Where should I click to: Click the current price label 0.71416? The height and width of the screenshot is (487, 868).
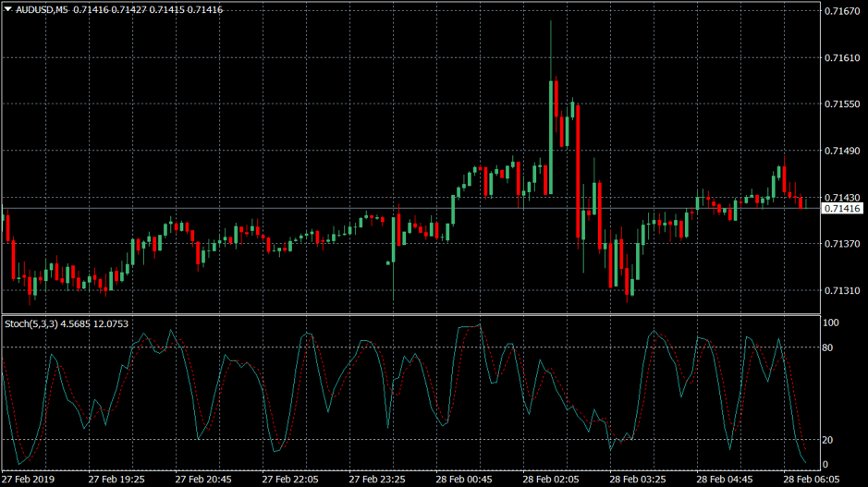(x=842, y=209)
